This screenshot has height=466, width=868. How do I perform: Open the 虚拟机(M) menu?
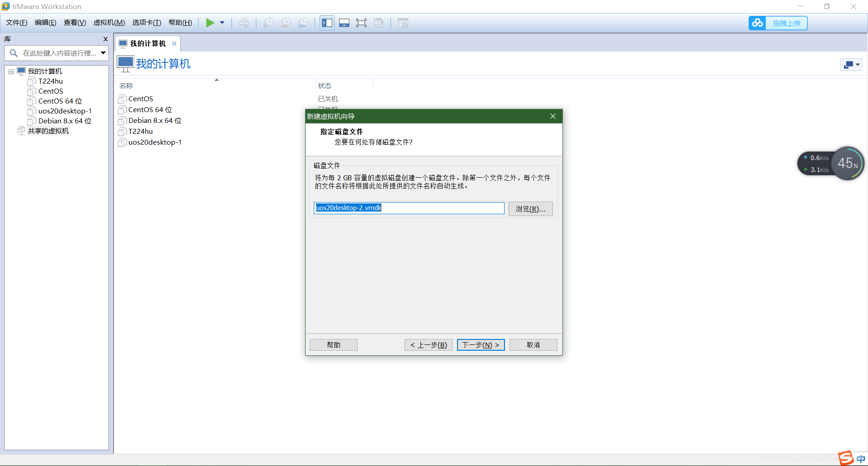pyautogui.click(x=108, y=22)
